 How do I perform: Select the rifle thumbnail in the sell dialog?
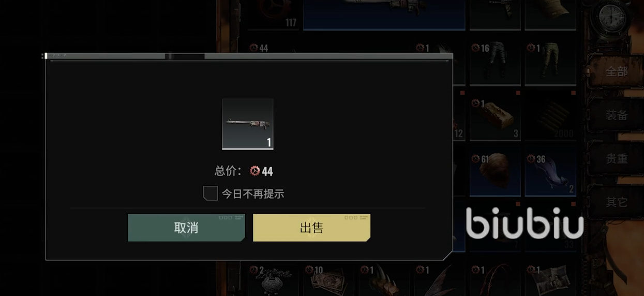(248, 124)
